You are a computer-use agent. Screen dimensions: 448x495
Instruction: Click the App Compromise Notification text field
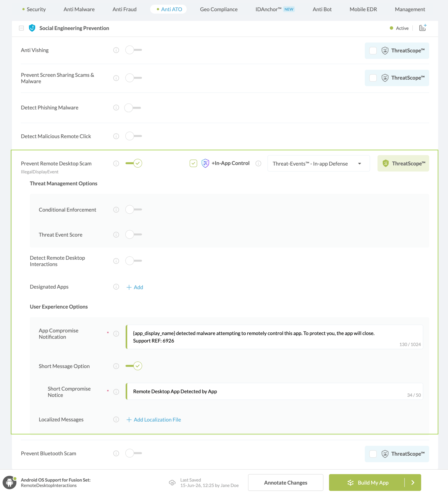click(274, 337)
